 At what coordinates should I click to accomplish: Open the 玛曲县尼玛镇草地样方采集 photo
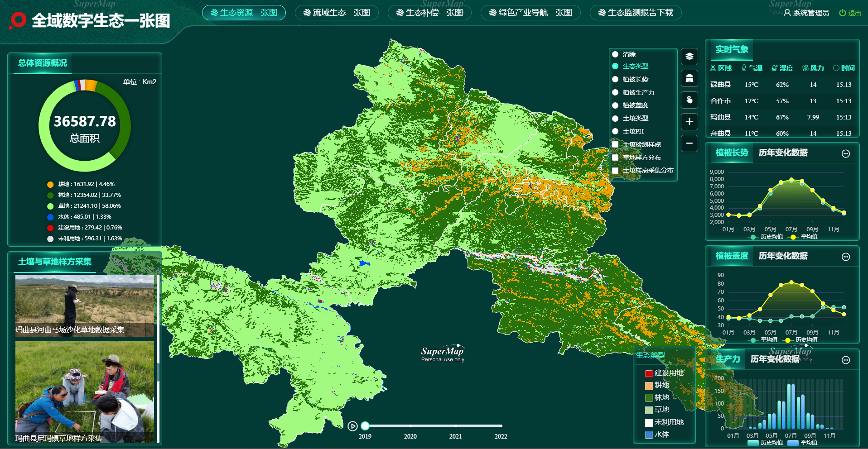pos(85,392)
